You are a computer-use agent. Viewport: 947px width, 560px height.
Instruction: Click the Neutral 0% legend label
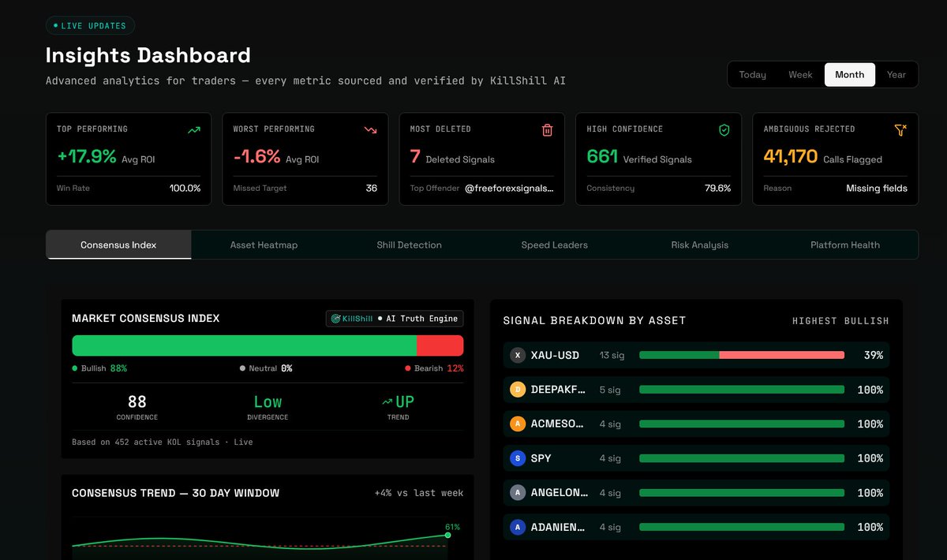(x=266, y=368)
